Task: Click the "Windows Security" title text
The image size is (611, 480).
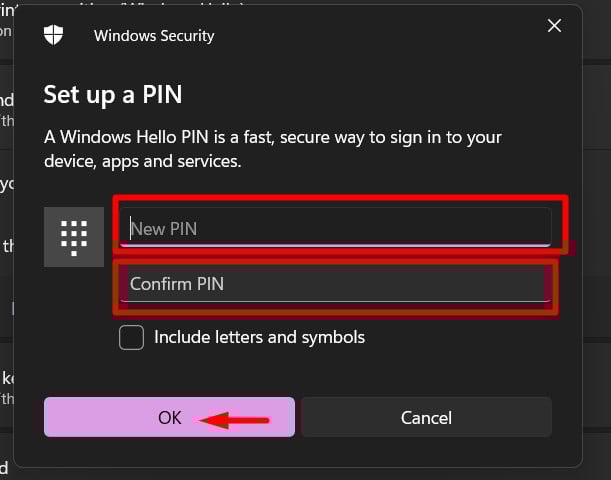Action: coord(154,36)
